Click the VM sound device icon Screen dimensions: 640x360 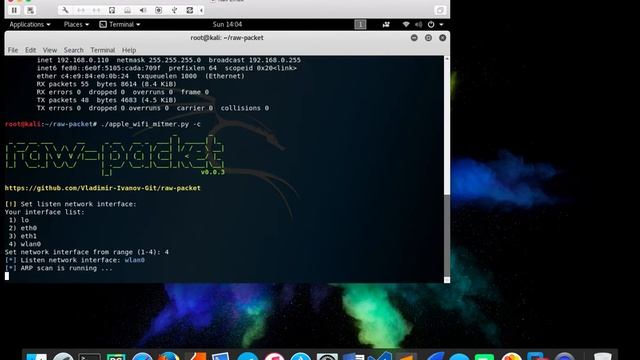pyautogui.click(x=143, y=10)
